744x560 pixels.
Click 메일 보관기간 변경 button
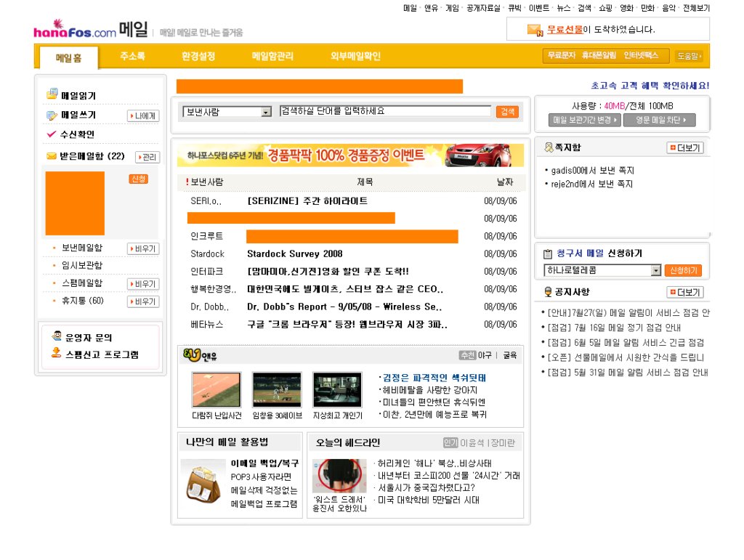[x=585, y=120]
